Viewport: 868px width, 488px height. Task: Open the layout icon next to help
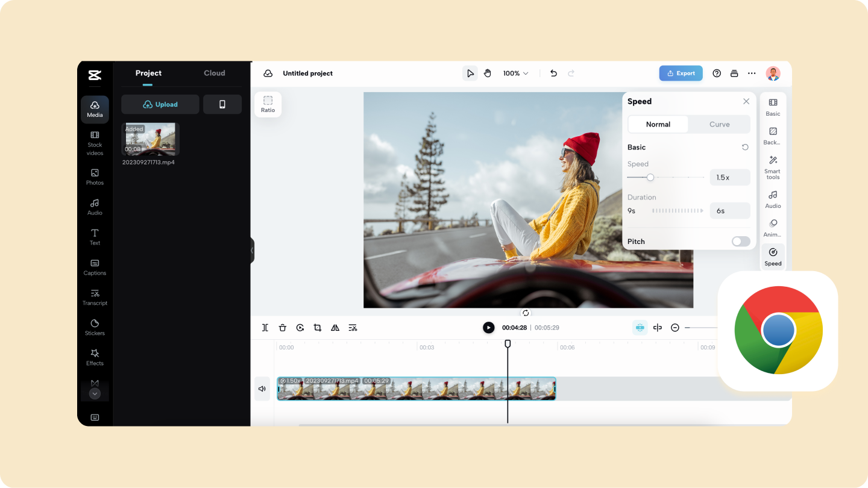734,74
